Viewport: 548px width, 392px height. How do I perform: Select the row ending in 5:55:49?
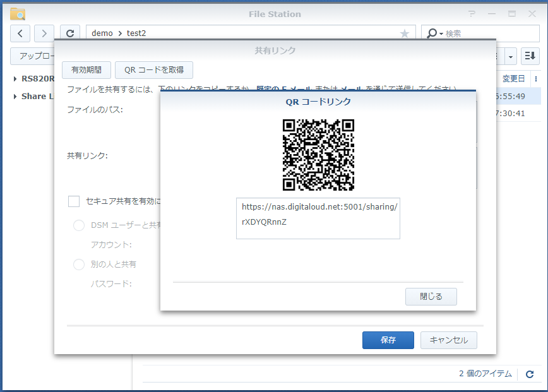pos(518,97)
